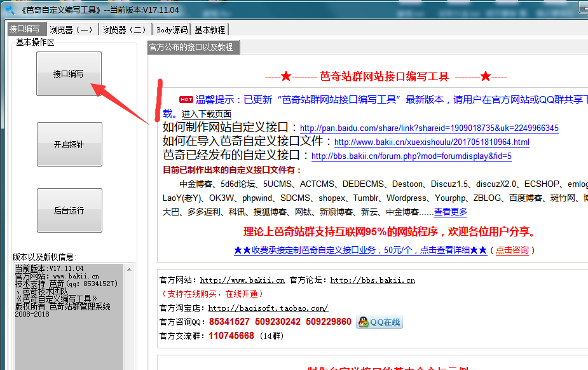Click inside the 版本以及版权信息 text box
Screen dimensions: 588x370
tap(69, 317)
